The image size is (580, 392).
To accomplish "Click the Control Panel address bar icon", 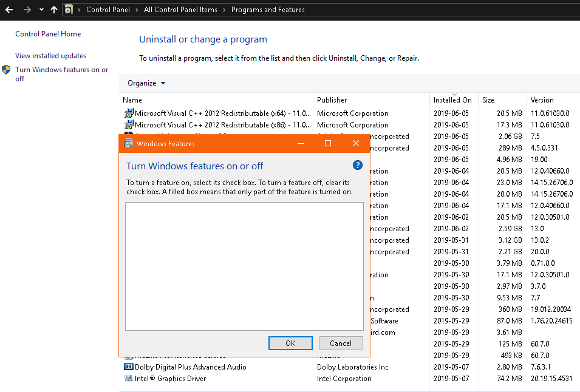I will pos(69,10).
